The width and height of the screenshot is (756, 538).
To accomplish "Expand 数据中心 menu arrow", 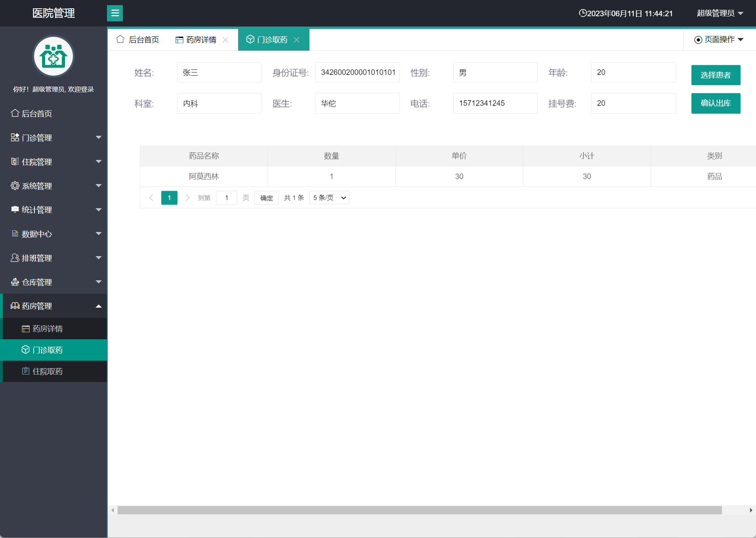I will tap(99, 234).
